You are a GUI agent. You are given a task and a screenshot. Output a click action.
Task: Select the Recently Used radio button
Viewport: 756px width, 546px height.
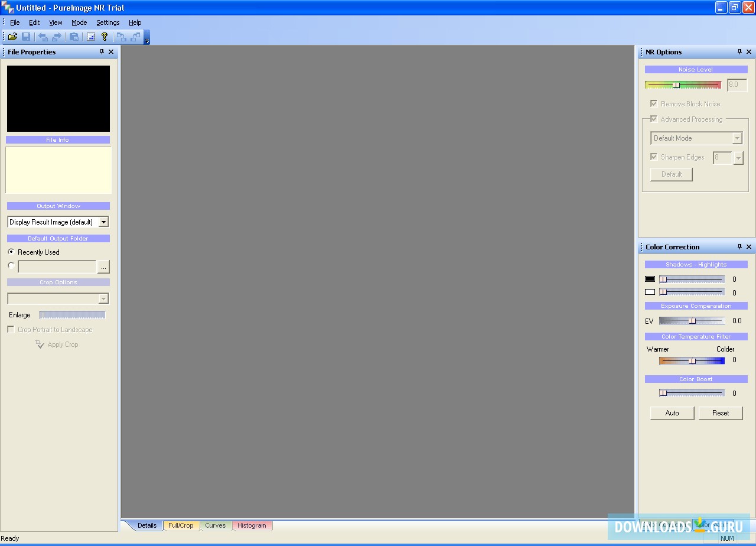(11, 252)
